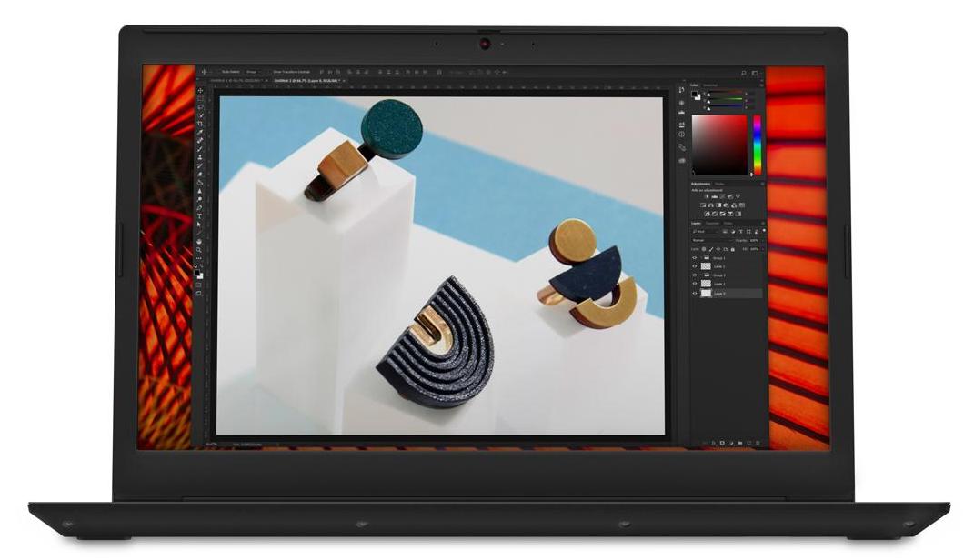Open the layer blend mode Normal dropdown
Viewport: 974px width, 560px height.
pos(706,240)
